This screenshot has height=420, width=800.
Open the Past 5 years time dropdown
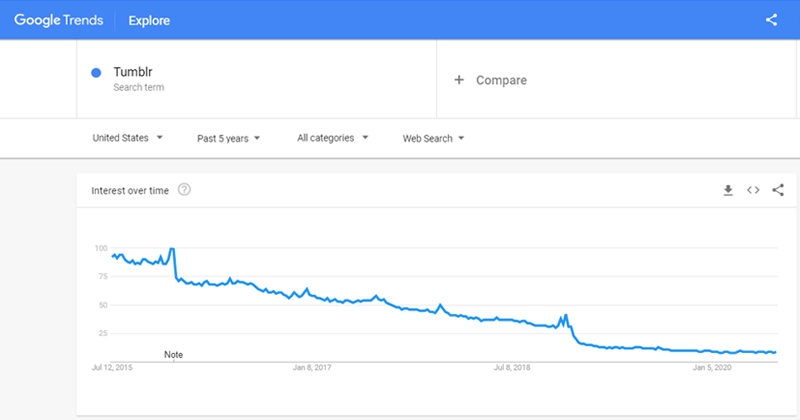(229, 138)
